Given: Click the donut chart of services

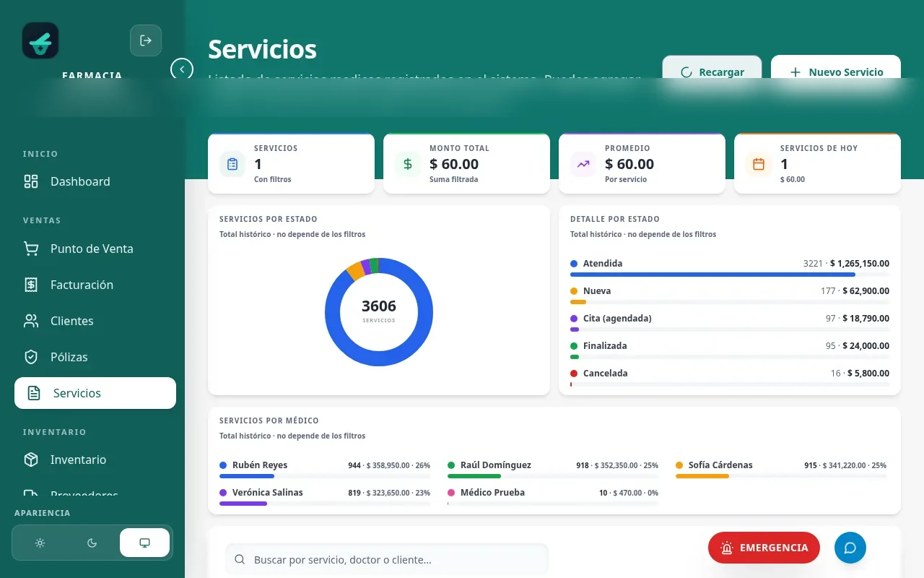Looking at the screenshot, I should click(379, 312).
